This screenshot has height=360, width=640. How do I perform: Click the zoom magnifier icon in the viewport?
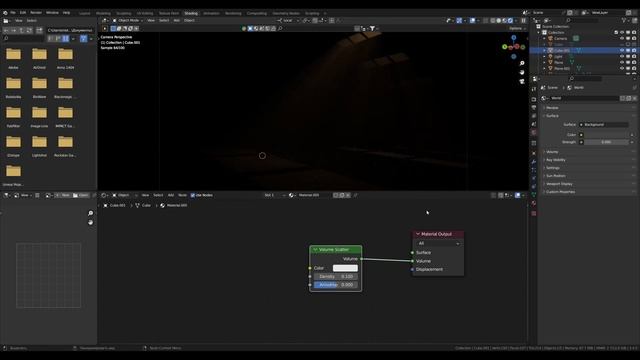tap(522, 64)
